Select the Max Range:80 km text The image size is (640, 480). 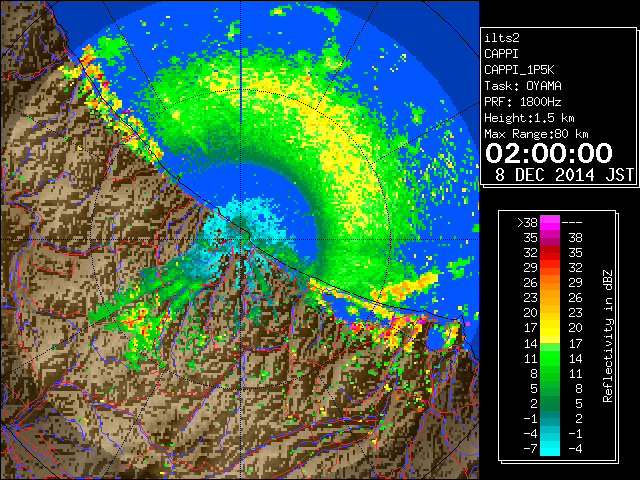point(536,134)
